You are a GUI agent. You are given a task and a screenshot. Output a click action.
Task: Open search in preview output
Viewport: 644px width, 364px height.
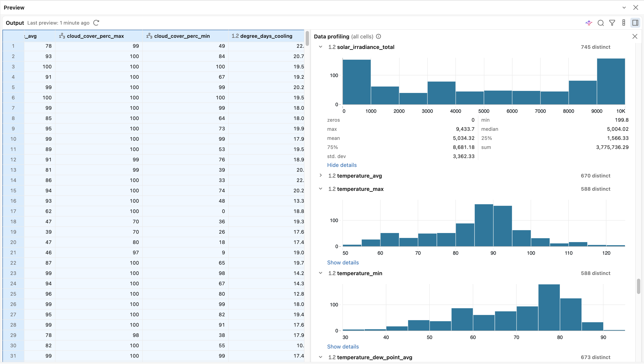click(x=600, y=23)
